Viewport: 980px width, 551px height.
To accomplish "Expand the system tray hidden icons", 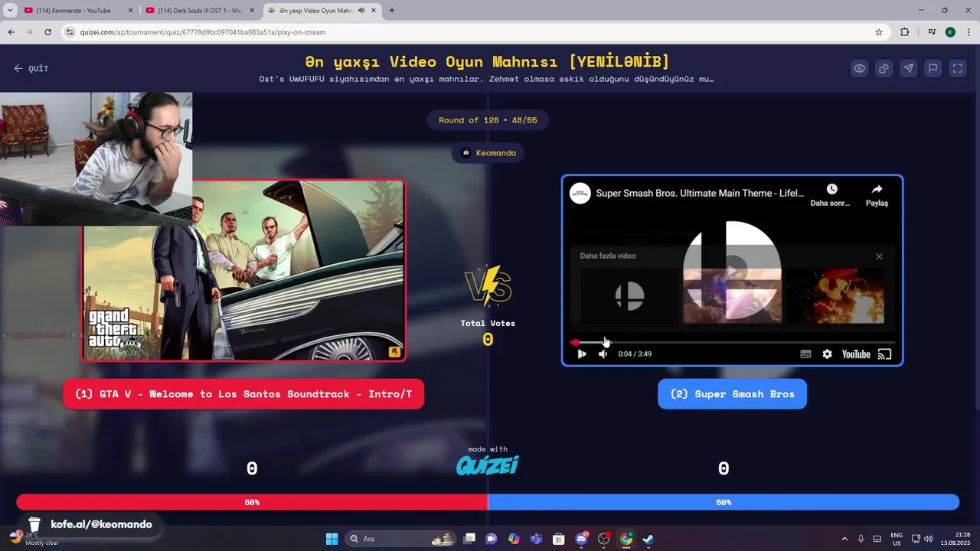I will pyautogui.click(x=844, y=539).
